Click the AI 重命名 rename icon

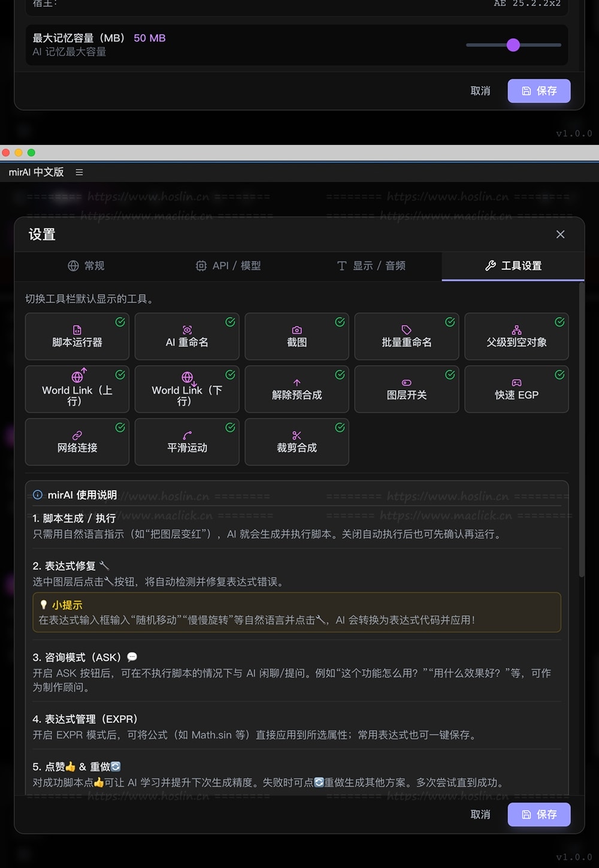point(187,330)
